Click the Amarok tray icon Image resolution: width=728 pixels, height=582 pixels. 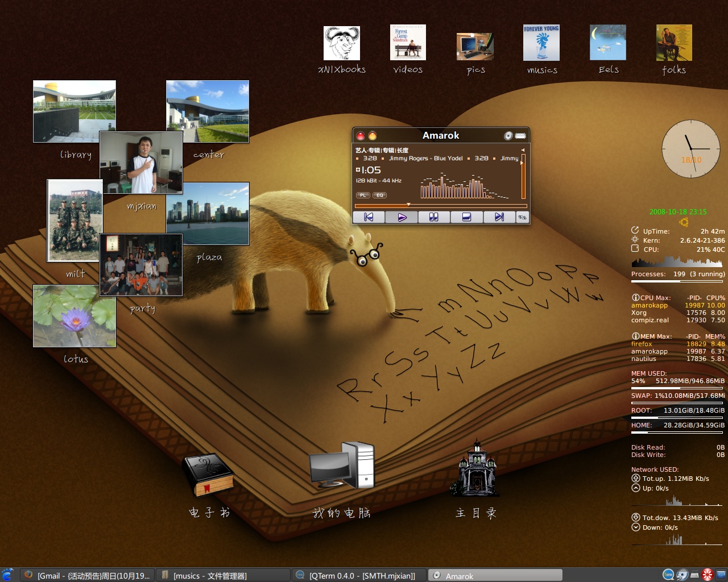pyautogui.click(x=682, y=575)
